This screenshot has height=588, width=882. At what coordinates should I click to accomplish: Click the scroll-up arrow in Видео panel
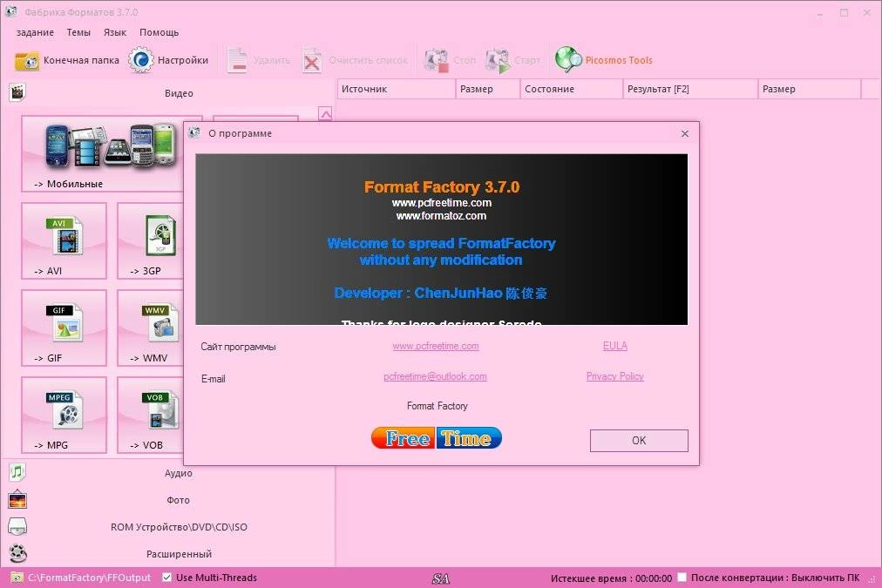(x=325, y=114)
